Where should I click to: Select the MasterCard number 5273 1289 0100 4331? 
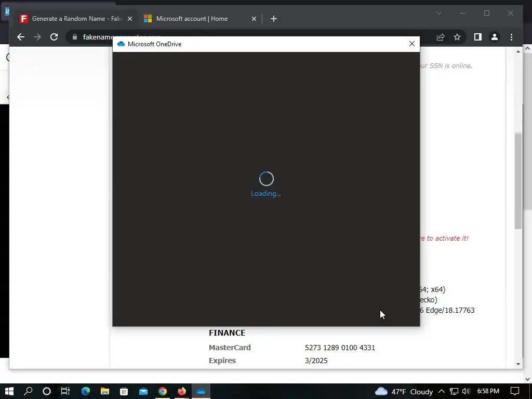click(340, 348)
